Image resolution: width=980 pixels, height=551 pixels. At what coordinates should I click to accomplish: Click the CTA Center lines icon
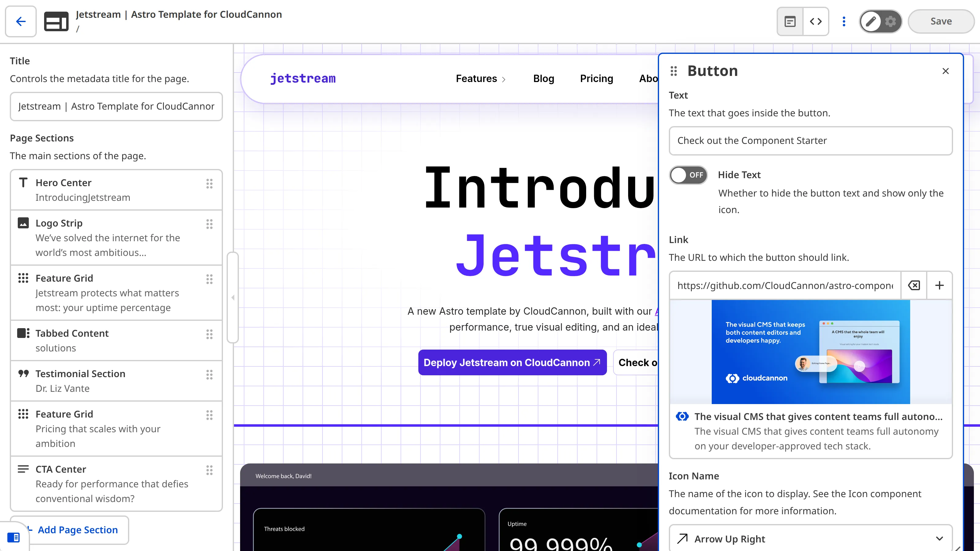[x=23, y=469]
